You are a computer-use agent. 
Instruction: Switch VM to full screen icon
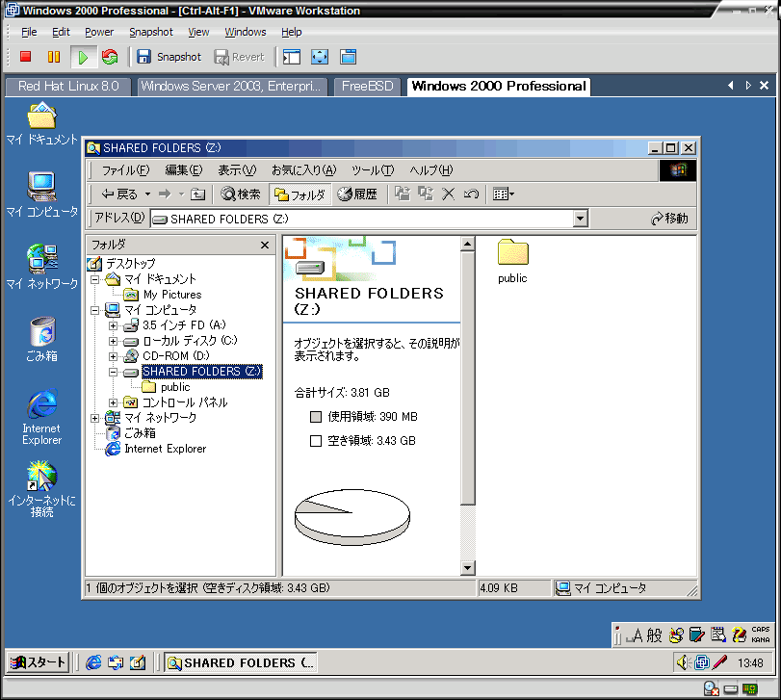coord(320,57)
